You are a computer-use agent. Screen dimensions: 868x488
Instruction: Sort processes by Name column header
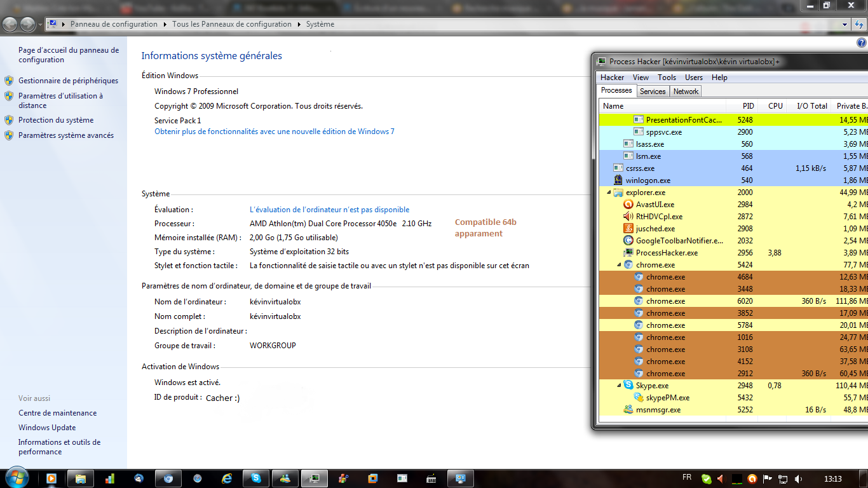pos(663,106)
